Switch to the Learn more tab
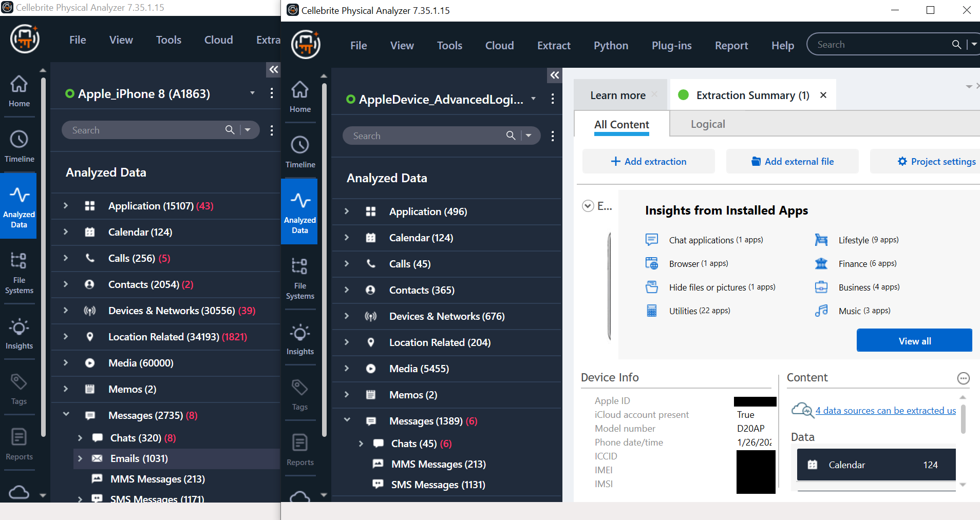 tap(617, 95)
